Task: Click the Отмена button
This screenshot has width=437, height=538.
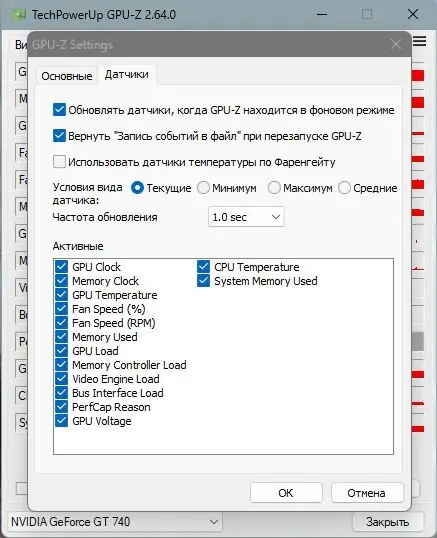Action: pos(366,493)
